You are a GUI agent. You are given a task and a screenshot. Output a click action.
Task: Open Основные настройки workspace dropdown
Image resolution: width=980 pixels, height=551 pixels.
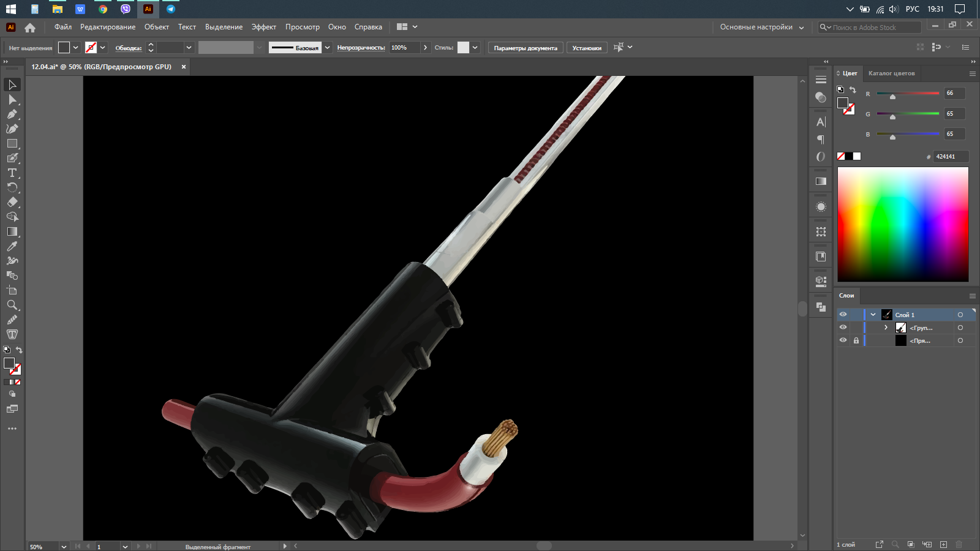click(762, 27)
